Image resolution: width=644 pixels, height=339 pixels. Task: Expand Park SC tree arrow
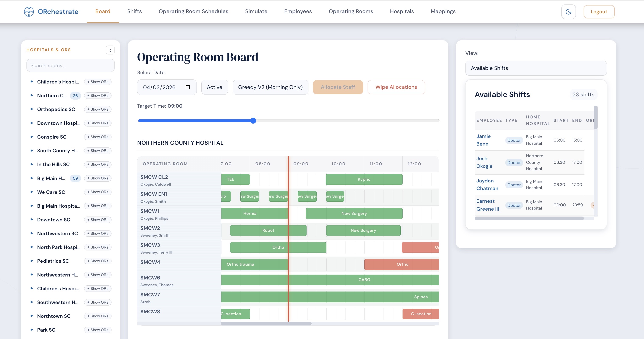(x=32, y=329)
